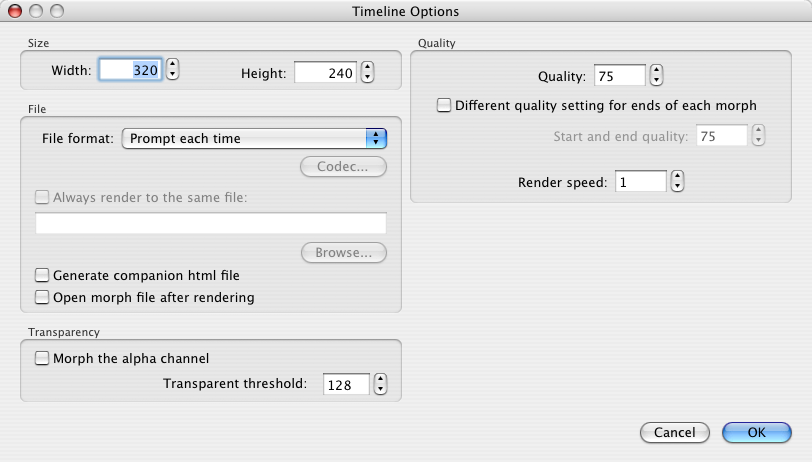Check Open morph file after rendering

42,297
